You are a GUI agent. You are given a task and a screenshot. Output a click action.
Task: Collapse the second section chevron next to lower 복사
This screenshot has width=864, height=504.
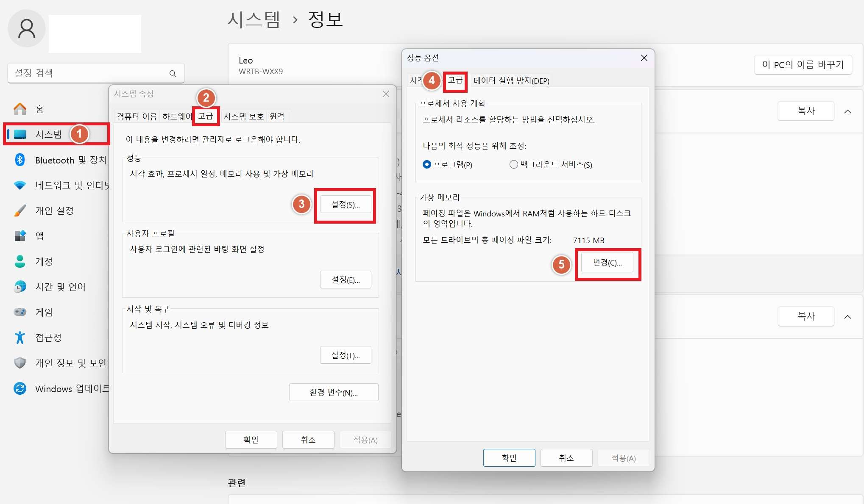pos(848,317)
